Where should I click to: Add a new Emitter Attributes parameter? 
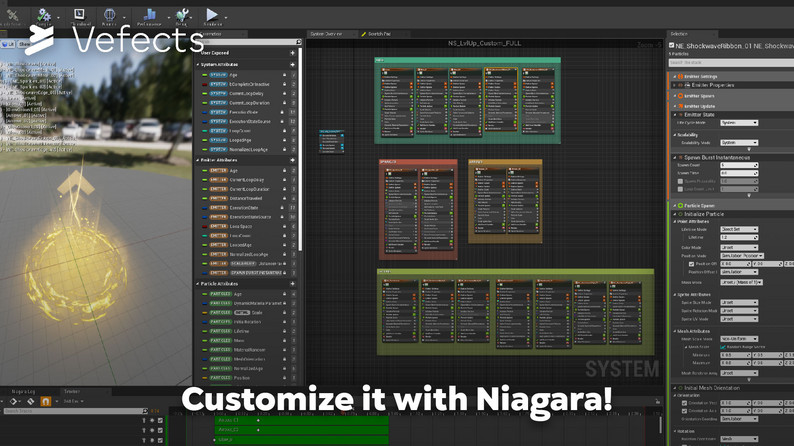[x=293, y=160]
